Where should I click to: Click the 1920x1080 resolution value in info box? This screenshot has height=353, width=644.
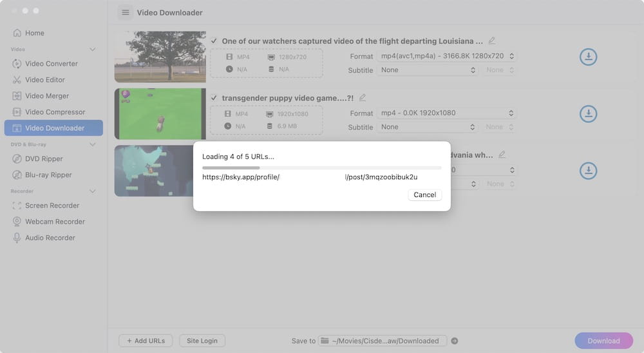[x=292, y=114]
